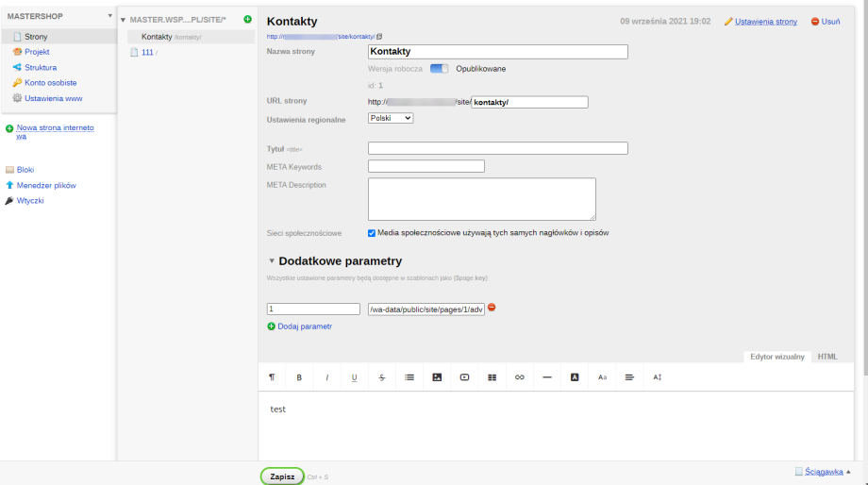The height and width of the screenshot is (485, 868).
Task: Add a new page with green plus icon
Action: click(x=247, y=19)
